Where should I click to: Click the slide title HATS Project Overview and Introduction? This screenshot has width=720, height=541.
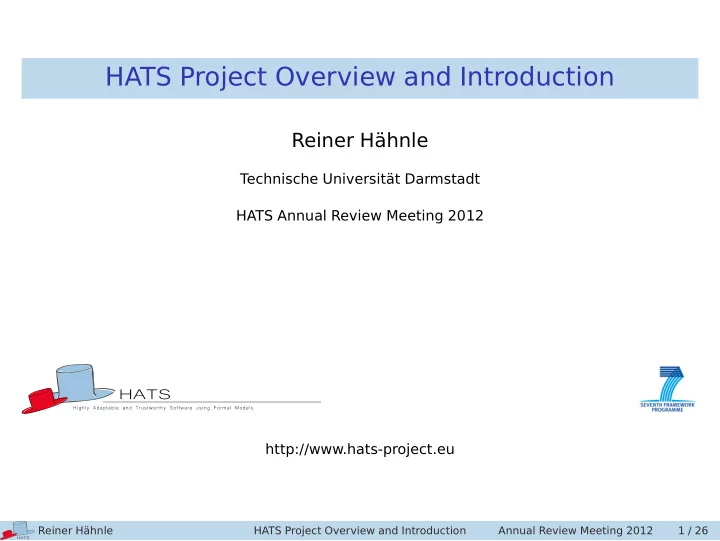coord(360,77)
